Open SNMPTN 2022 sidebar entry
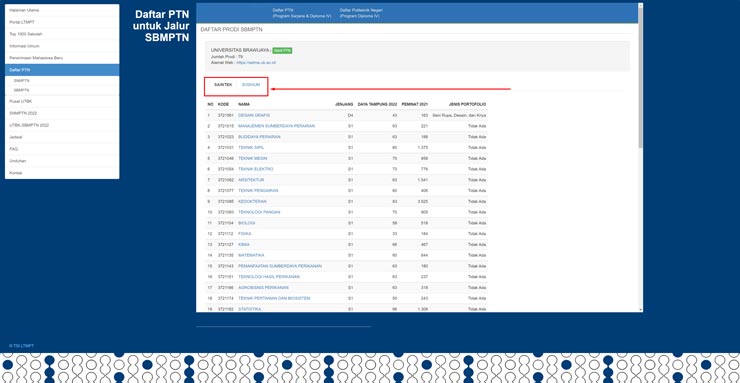The height and width of the screenshot is (383, 740). point(62,113)
